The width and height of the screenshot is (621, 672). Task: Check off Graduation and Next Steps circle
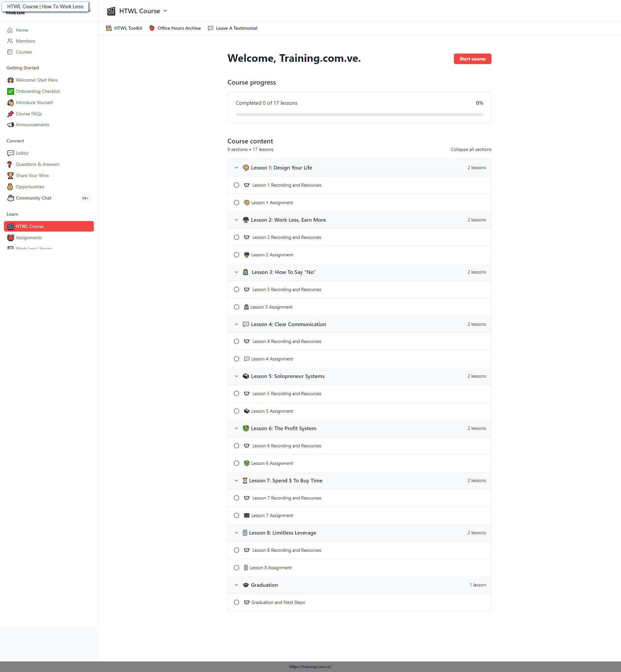[x=237, y=602]
